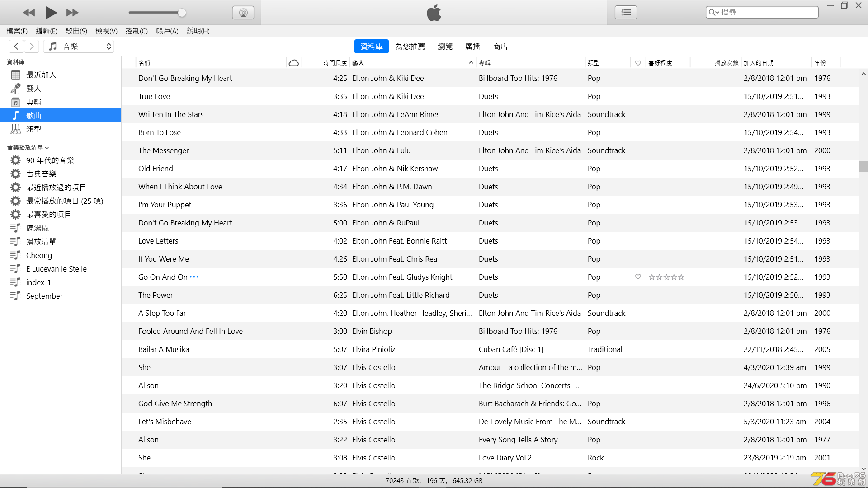Open the 編輯(E) menu
The height and width of the screenshot is (488, 868).
click(x=47, y=31)
